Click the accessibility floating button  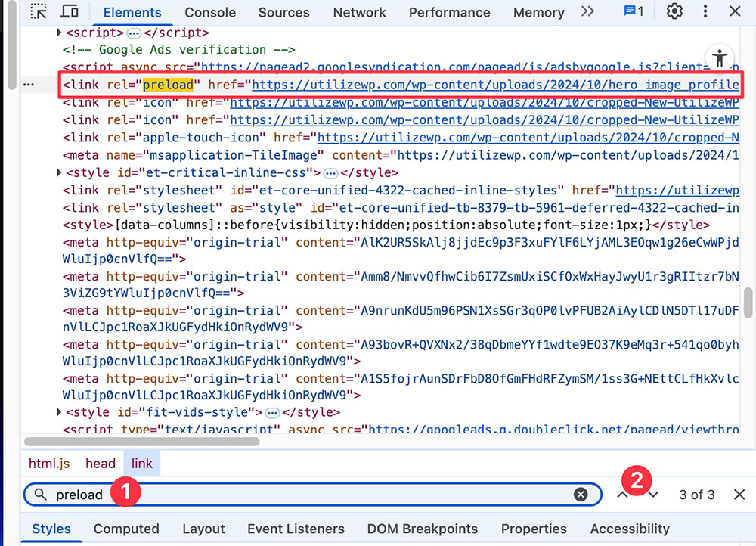tap(720, 58)
